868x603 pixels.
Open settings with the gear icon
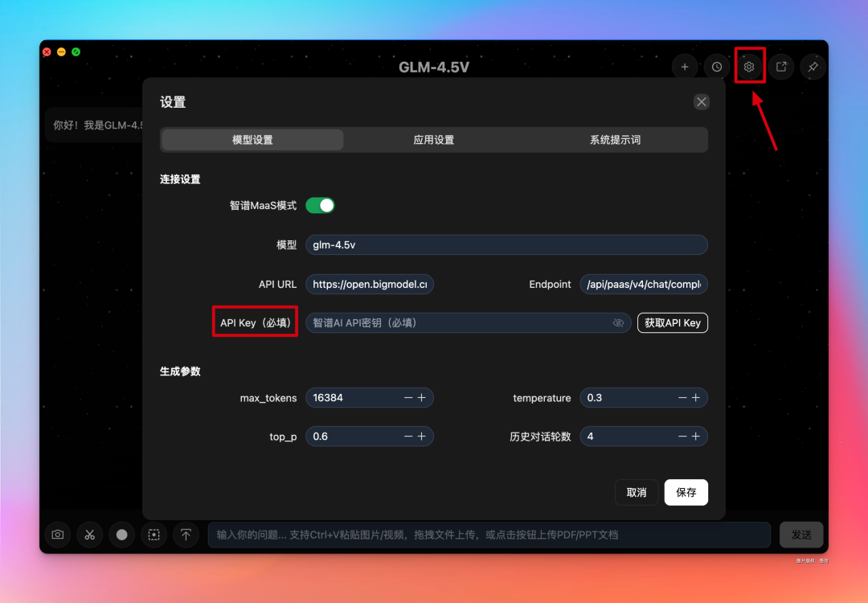point(749,67)
